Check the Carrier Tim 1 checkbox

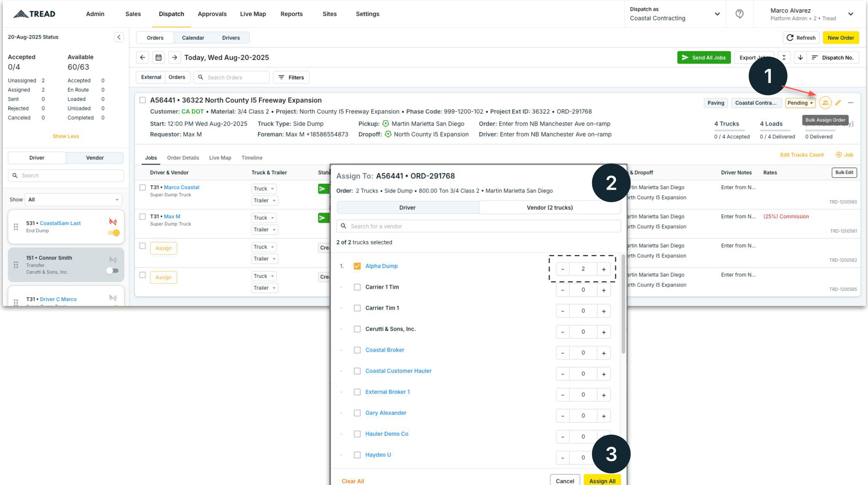(357, 308)
